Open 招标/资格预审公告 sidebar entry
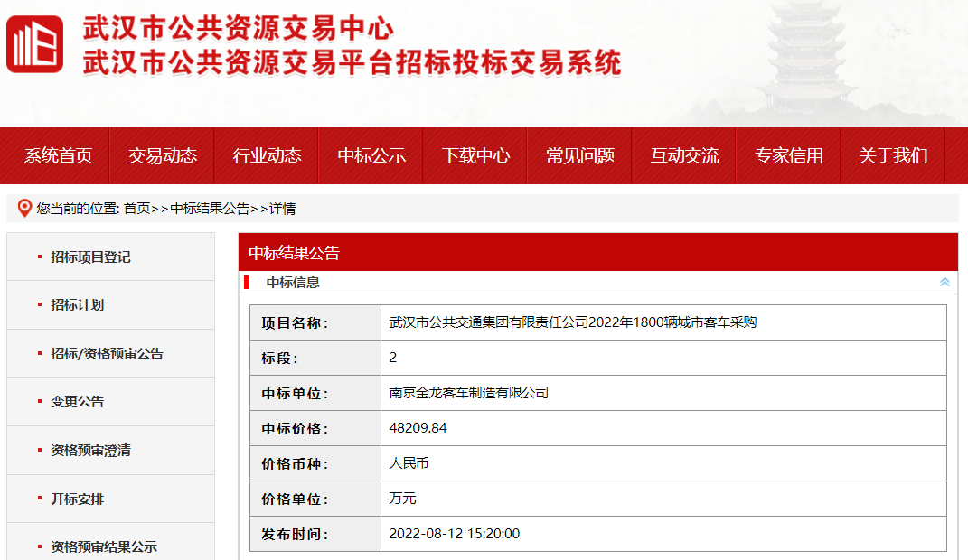This screenshot has width=968, height=560. pos(107,354)
